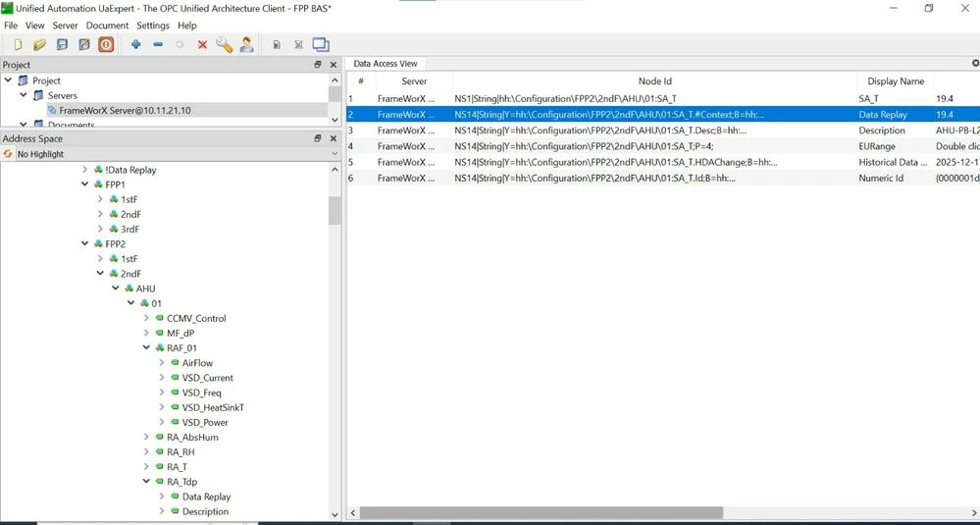Collapse the FPP1 node

[85, 184]
